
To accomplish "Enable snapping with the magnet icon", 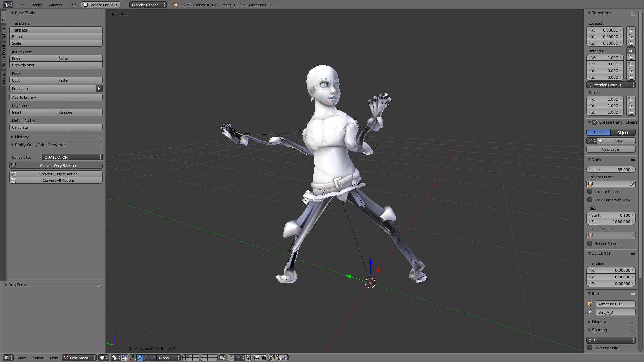I will 231,358.
